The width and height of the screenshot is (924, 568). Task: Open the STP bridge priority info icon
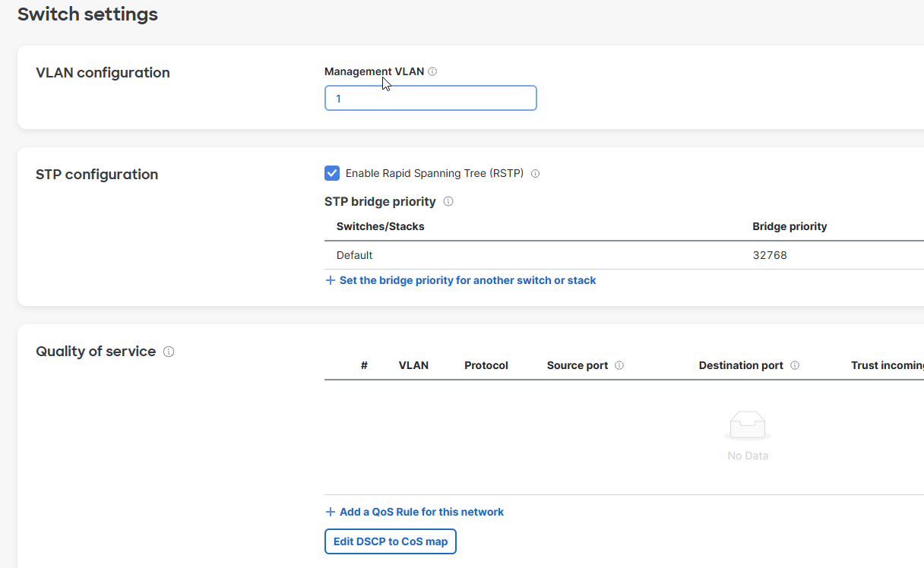coord(448,201)
